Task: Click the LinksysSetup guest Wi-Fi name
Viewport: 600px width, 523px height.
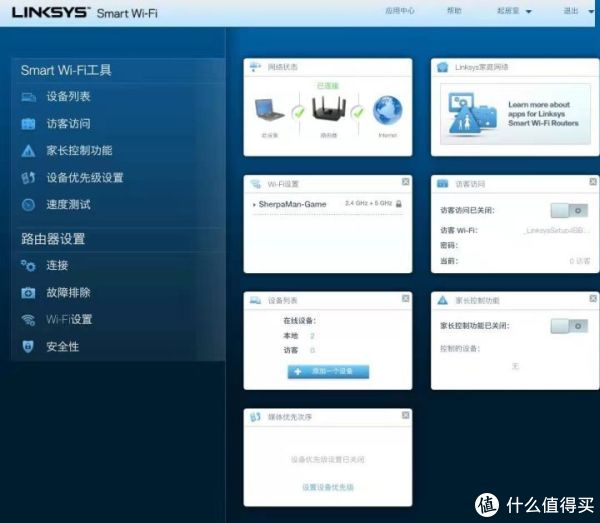Action: (555, 231)
